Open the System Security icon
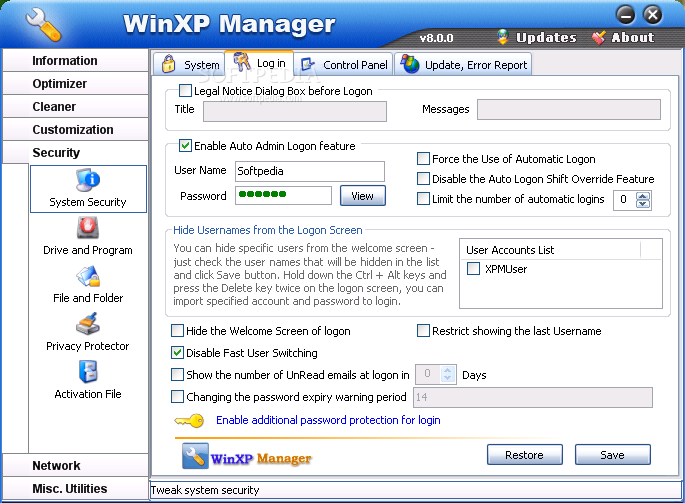The width and height of the screenshot is (685, 503). coord(88,180)
